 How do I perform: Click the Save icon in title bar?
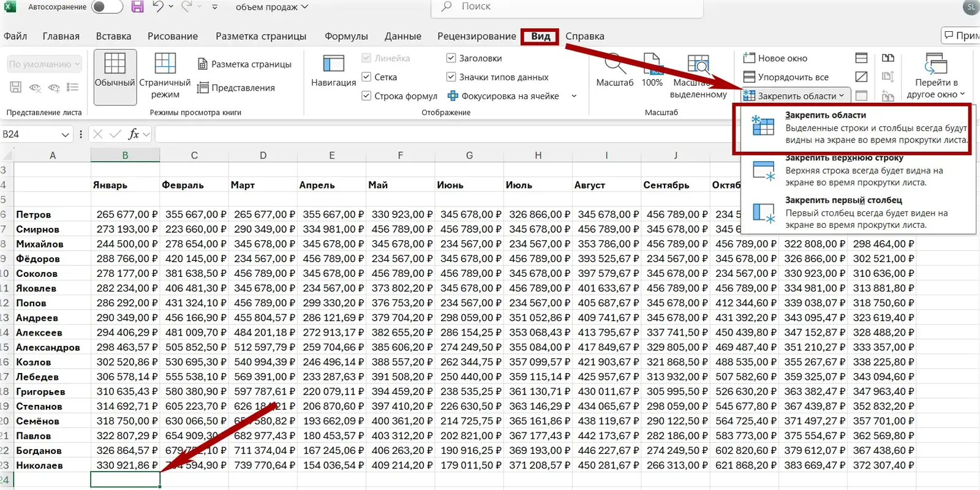[x=138, y=7]
